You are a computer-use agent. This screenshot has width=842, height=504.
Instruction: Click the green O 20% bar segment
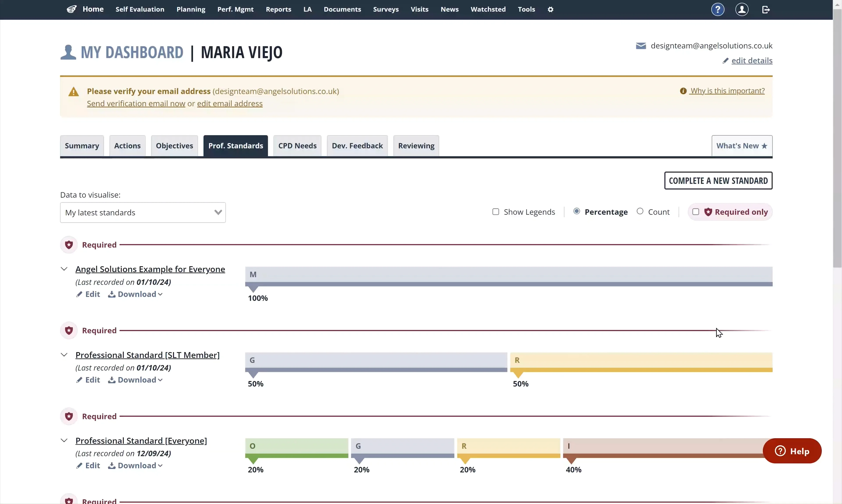296,448
